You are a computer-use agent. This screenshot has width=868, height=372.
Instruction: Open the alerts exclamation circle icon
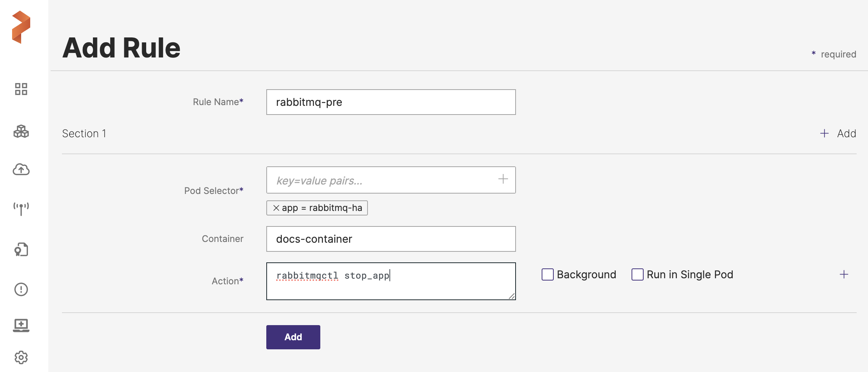pos(21,290)
